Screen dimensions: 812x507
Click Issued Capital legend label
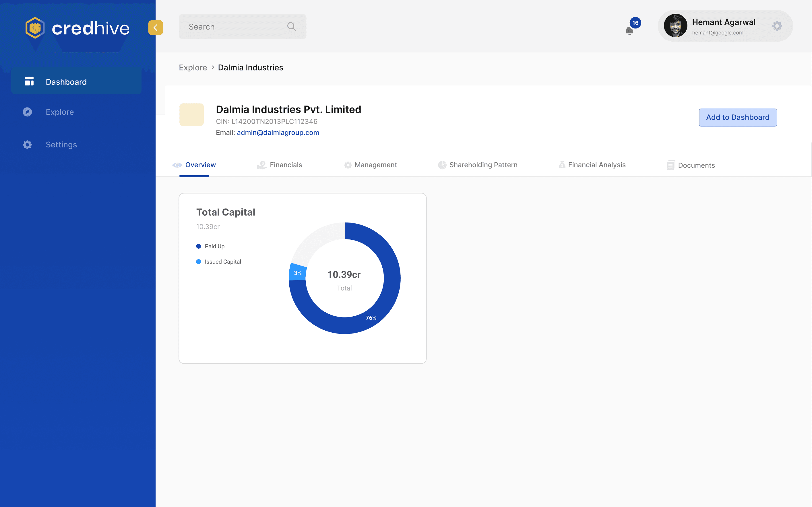223,262
